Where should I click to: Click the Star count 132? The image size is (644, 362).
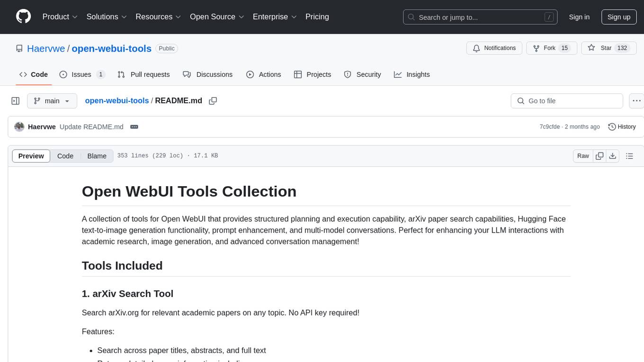click(622, 48)
